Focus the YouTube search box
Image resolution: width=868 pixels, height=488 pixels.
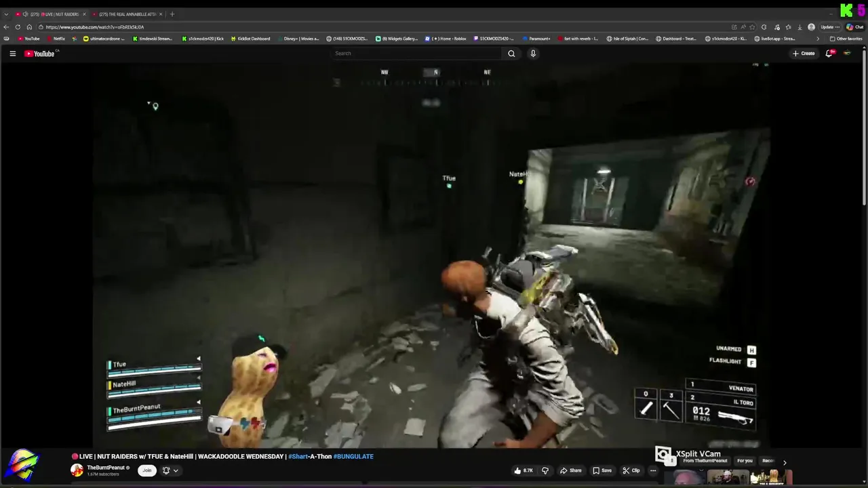pos(416,54)
